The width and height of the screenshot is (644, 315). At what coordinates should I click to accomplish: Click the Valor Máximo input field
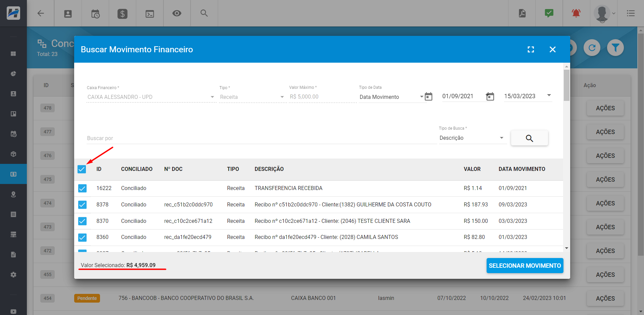[323, 97]
